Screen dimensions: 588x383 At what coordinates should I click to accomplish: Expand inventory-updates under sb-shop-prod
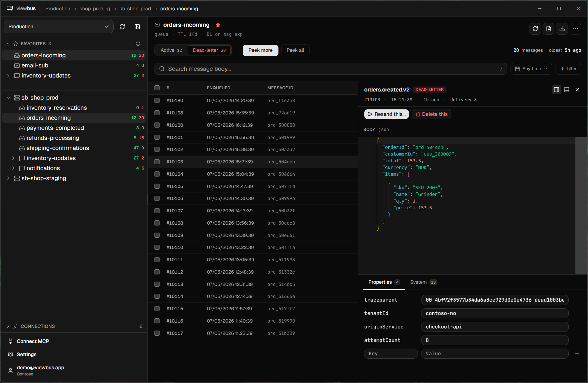tap(13, 158)
